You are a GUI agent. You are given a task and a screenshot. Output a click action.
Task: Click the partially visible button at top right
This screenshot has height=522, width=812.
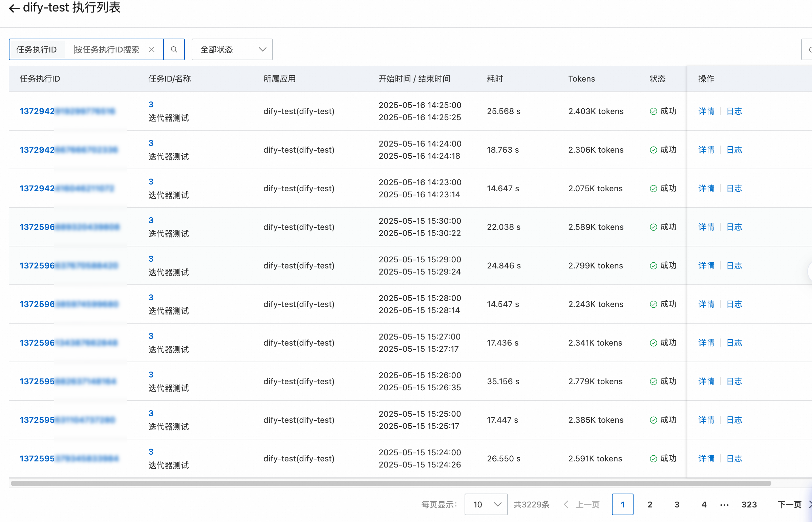point(807,49)
